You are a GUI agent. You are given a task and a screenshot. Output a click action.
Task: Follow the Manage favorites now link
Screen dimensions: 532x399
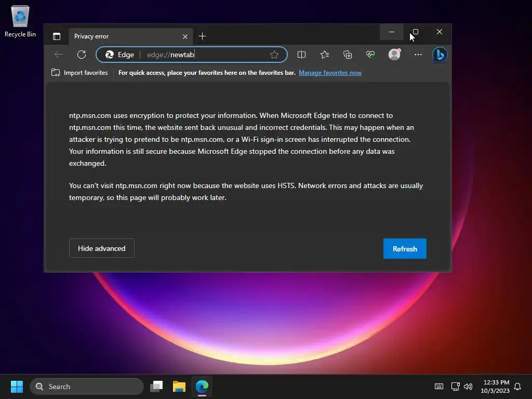click(x=330, y=73)
